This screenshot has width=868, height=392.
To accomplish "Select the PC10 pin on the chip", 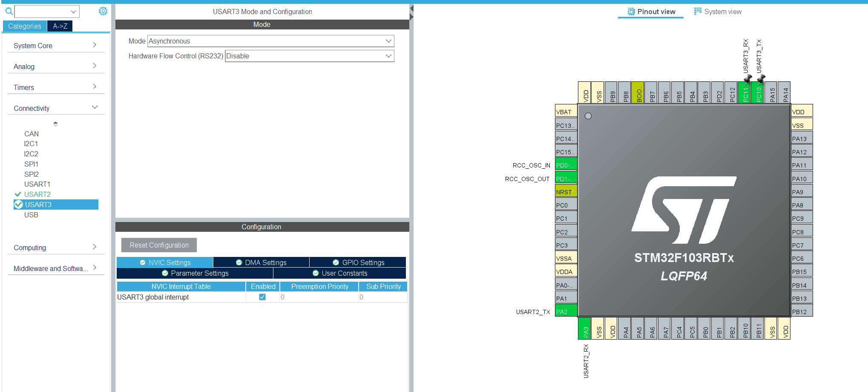I will tap(758, 92).
